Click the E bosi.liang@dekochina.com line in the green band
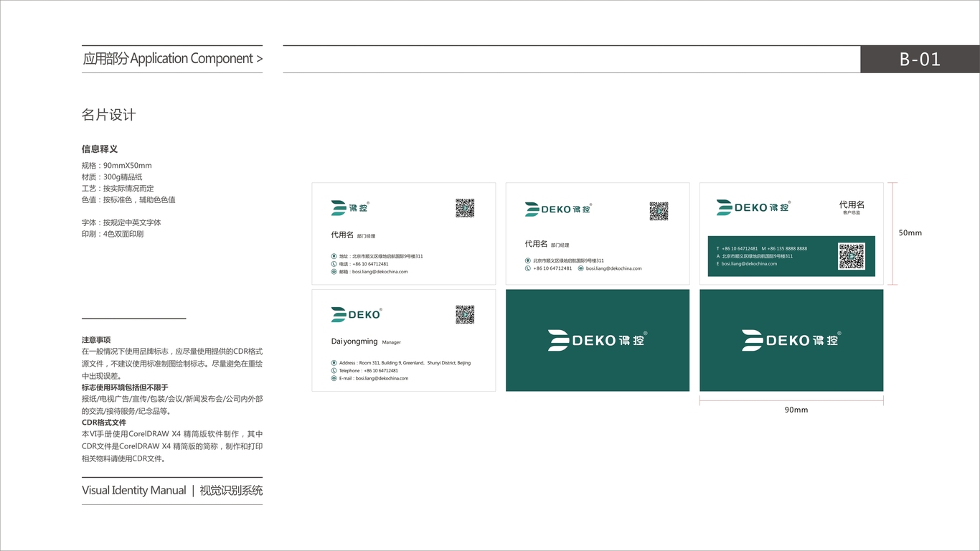Screen dimensions: 980x551 point(747,264)
